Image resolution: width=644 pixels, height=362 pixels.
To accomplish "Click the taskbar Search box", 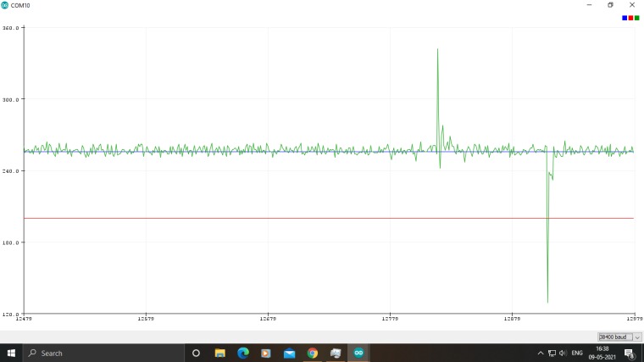I will (x=103, y=353).
